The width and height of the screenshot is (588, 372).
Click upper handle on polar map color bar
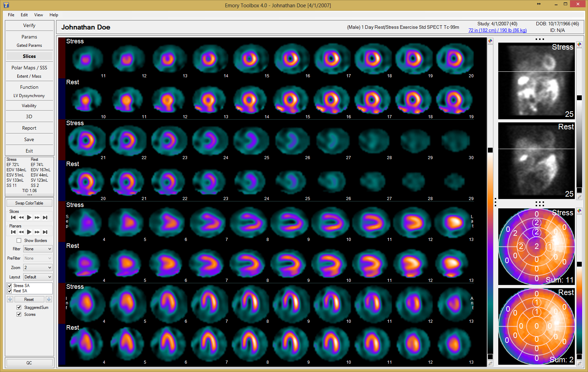[x=579, y=264]
